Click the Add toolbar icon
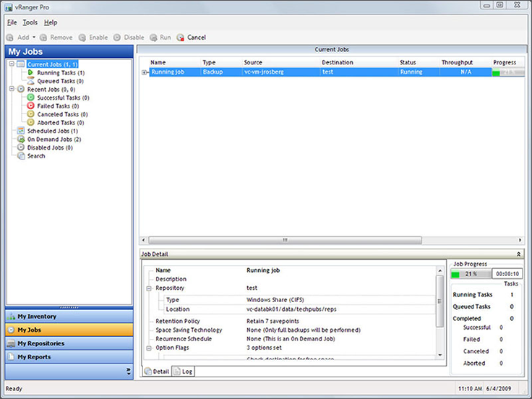This screenshot has width=532, height=399. pyautogui.click(x=10, y=38)
